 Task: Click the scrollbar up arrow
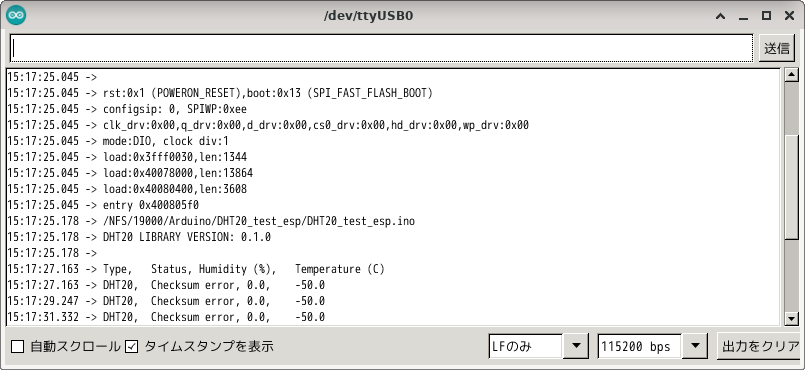pyautogui.click(x=792, y=75)
